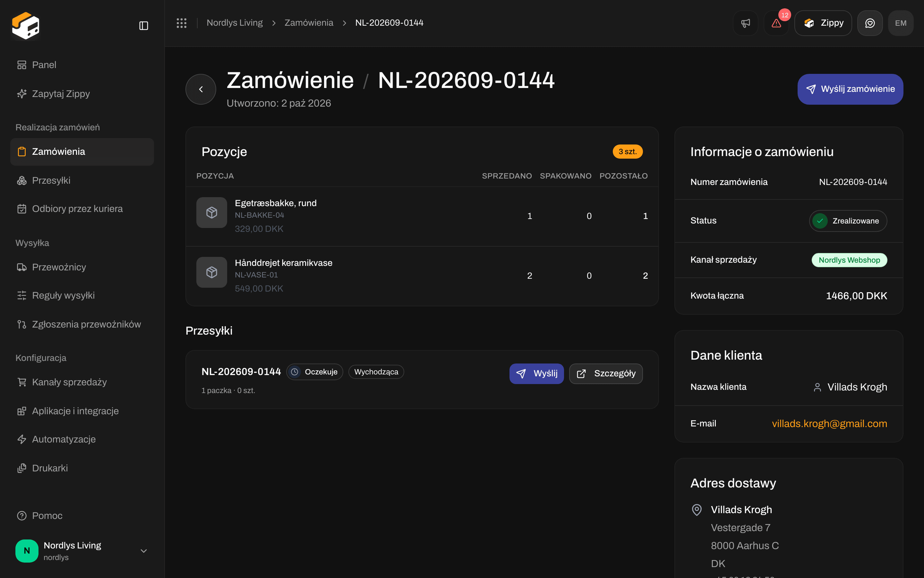This screenshot has height=578, width=924.
Task: Click SKU NL-BAKKE-04
Action: 259,215
